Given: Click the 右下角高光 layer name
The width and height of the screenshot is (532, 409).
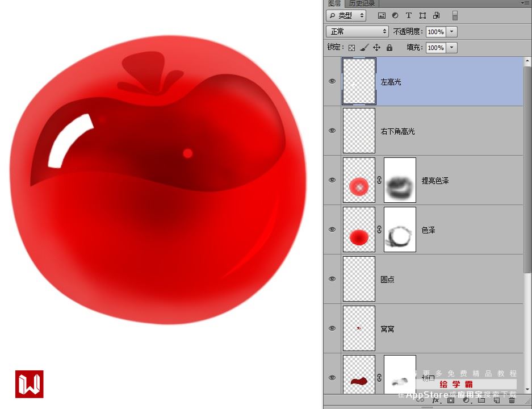Looking at the screenshot, I should tap(397, 131).
